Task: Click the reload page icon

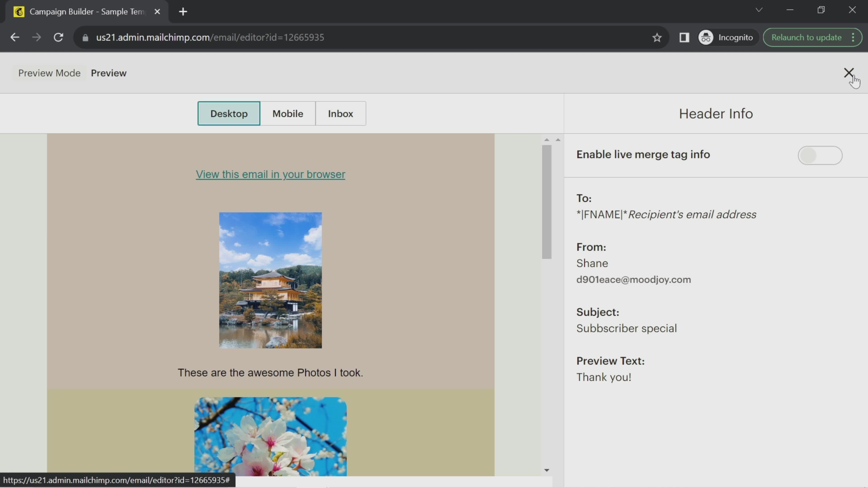Action: point(58,38)
